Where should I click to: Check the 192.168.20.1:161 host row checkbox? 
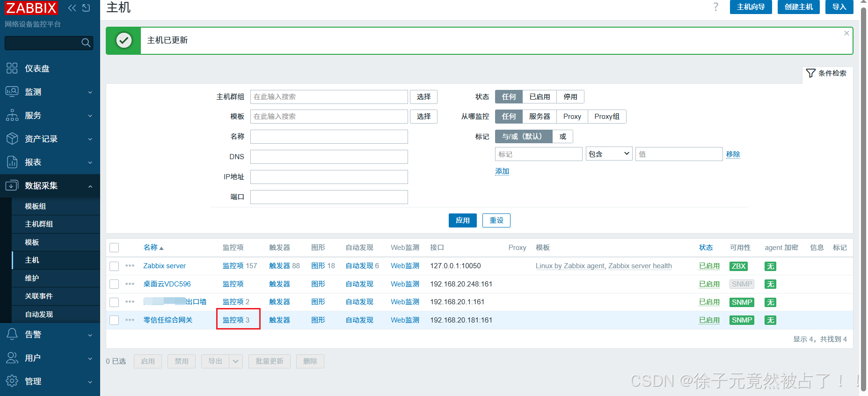(x=114, y=302)
